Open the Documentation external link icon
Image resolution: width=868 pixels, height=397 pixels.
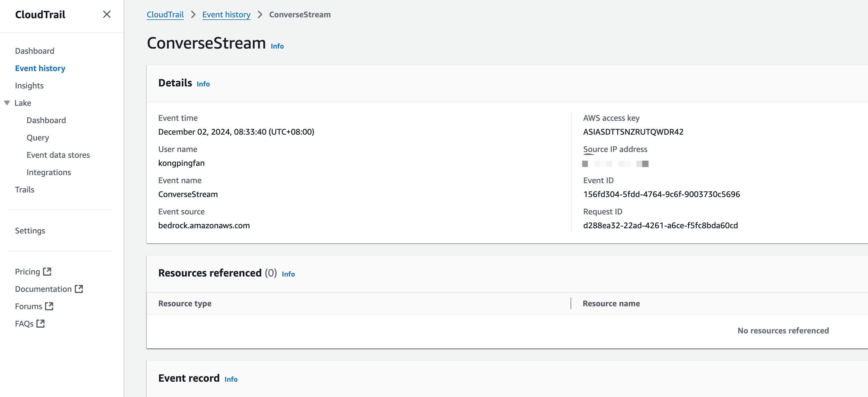coord(79,289)
